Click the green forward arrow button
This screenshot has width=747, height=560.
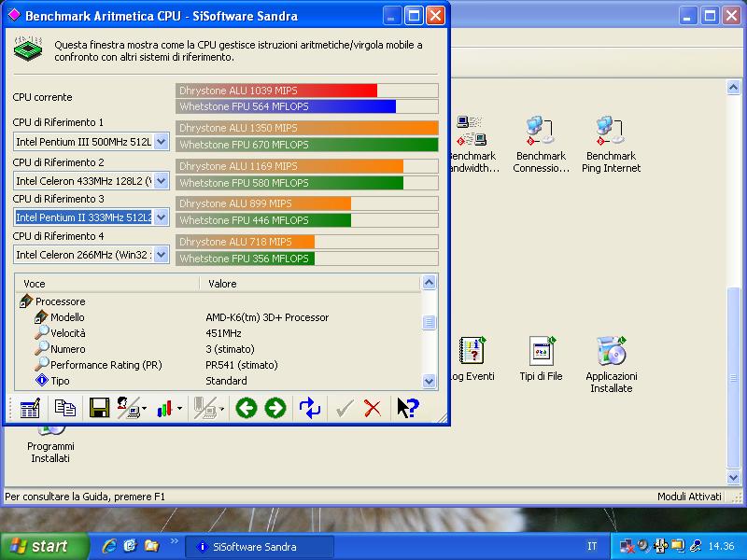click(275, 408)
